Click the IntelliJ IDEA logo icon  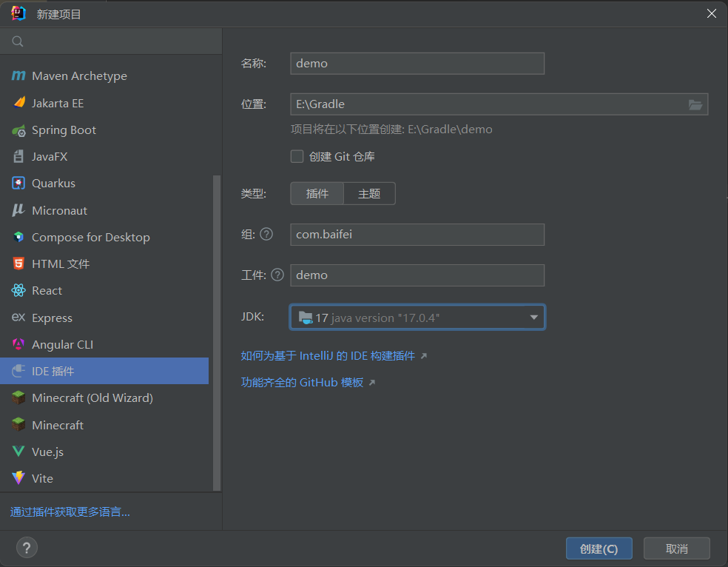coord(18,13)
